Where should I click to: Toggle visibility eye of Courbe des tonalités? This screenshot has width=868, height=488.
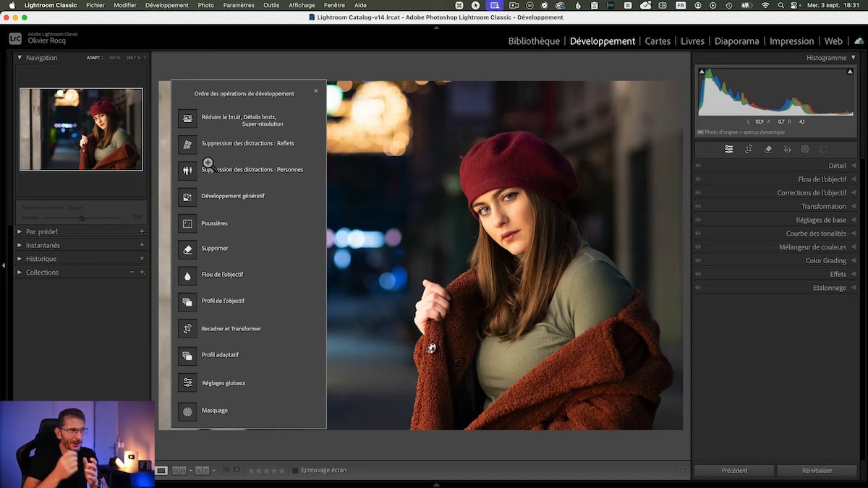coord(698,234)
